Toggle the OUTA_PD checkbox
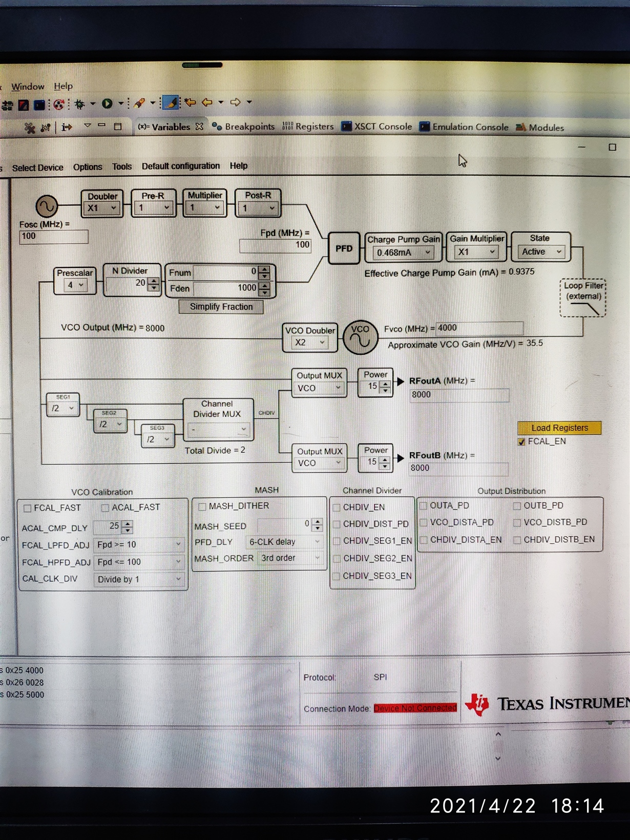Image resolution: width=630 pixels, height=840 pixels. [x=424, y=506]
